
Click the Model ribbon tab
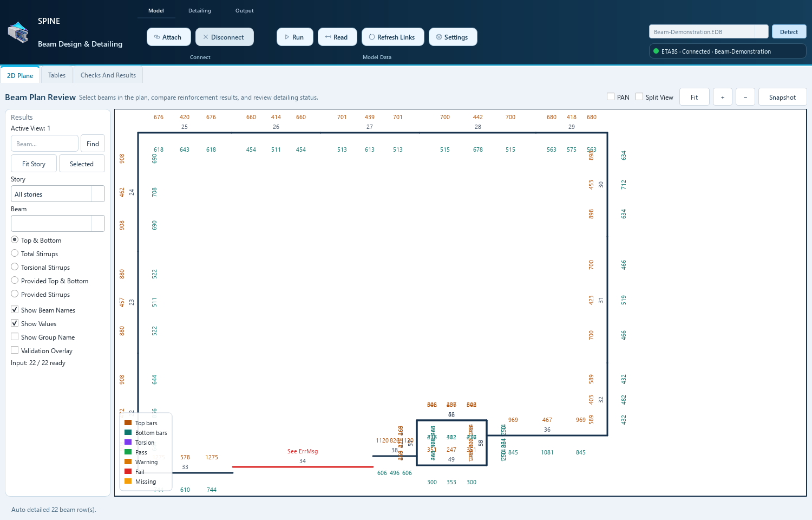pyautogui.click(x=156, y=11)
